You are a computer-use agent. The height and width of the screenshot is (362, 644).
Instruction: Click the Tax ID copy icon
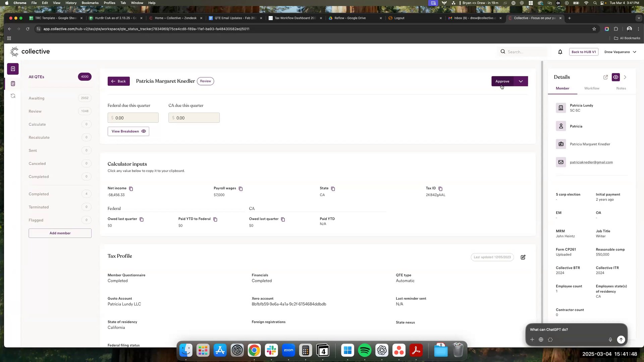pos(440,189)
